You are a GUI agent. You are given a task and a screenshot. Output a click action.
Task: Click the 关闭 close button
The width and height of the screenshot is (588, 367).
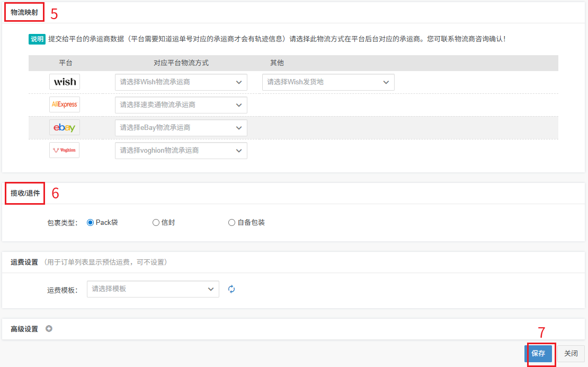(x=571, y=353)
